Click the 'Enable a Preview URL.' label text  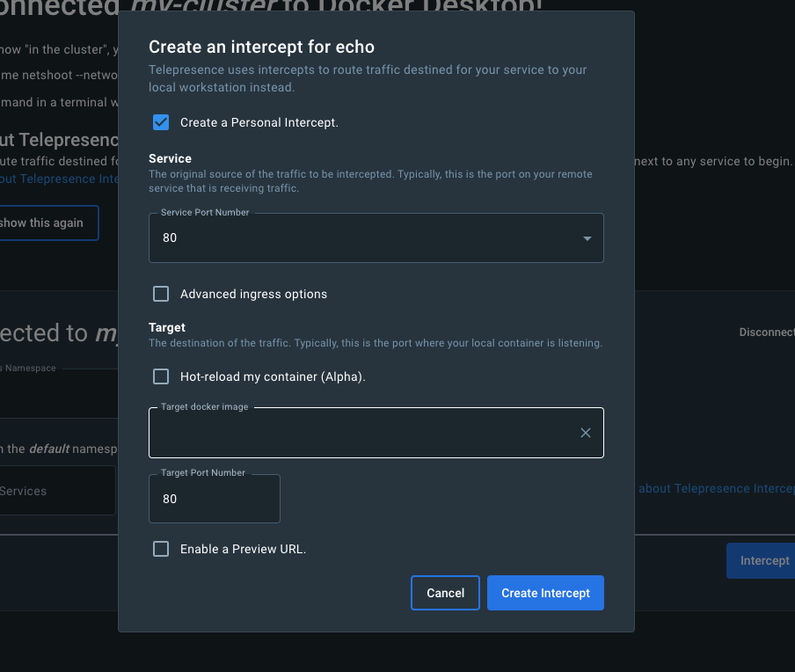[x=243, y=549]
